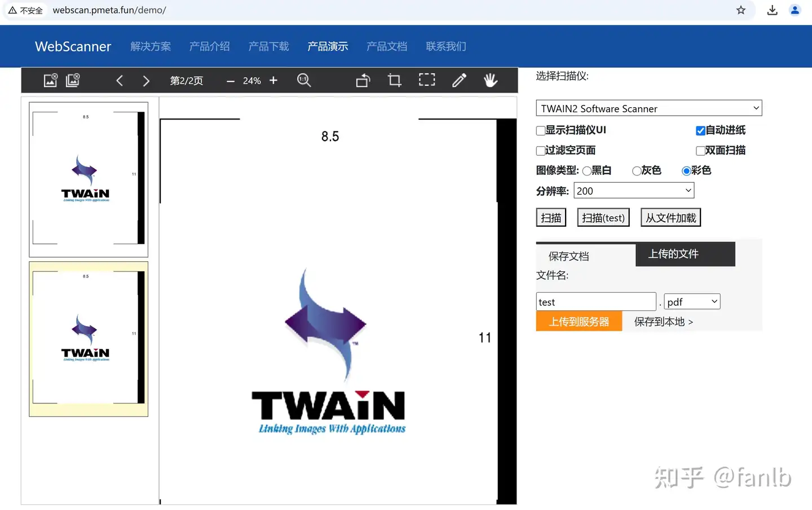Image resolution: width=812 pixels, height=510 pixels.
Task: Open the scanner selection dropdown
Action: (648, 108)
